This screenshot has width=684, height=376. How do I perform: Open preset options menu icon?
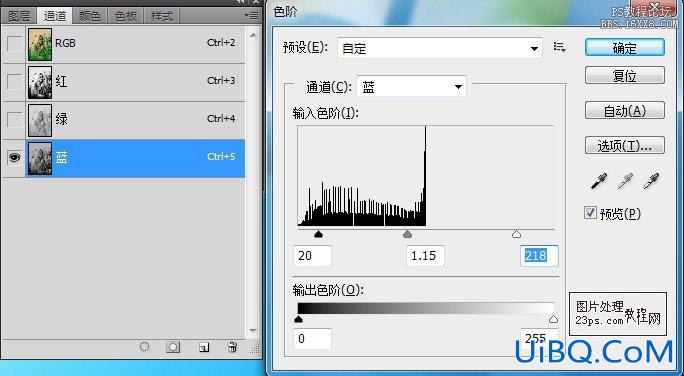(560, 48)
